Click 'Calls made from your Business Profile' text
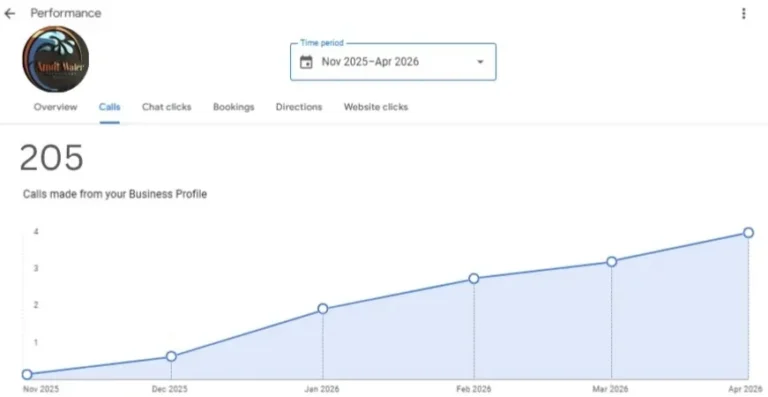Image resolution: width=768 pixels, height=397 pixels. point(115,194)
